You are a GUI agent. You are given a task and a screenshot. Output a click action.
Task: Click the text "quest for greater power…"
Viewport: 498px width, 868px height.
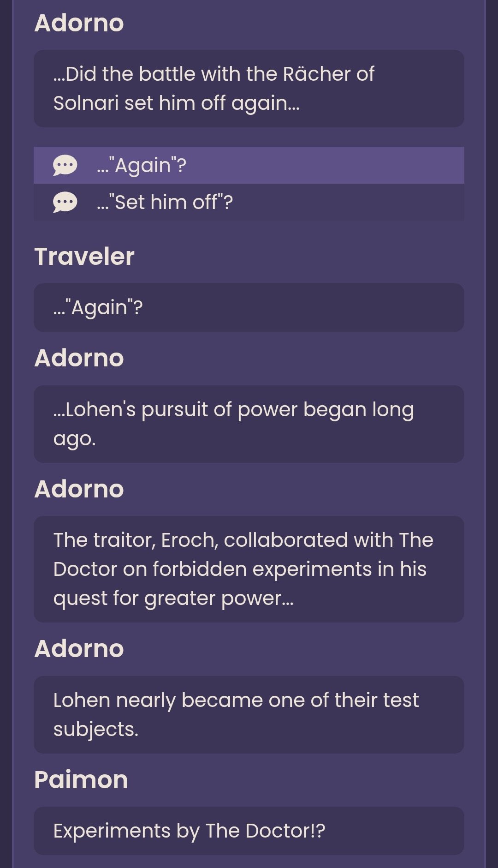pyautogui.click(x=173, y=599)
